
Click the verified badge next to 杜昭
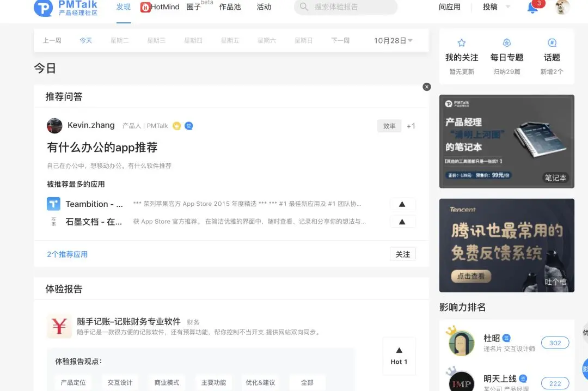(506, 338)
